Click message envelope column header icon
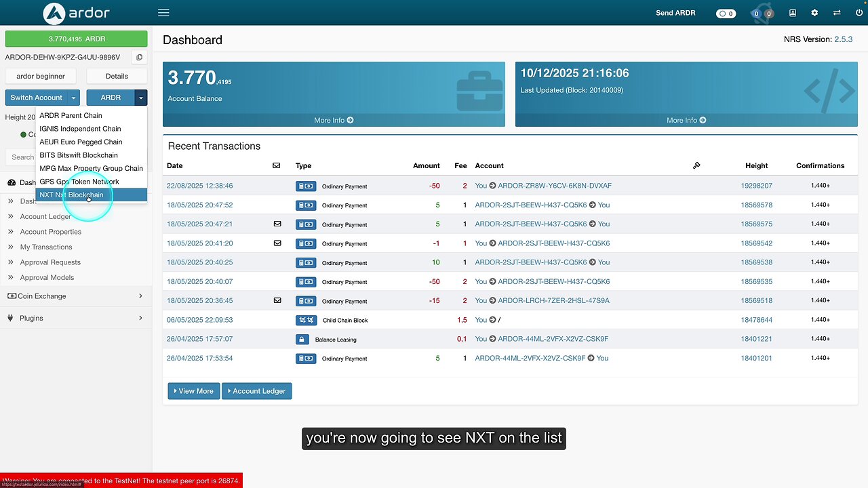Screen dimensions: 868x488 [277, 165]
